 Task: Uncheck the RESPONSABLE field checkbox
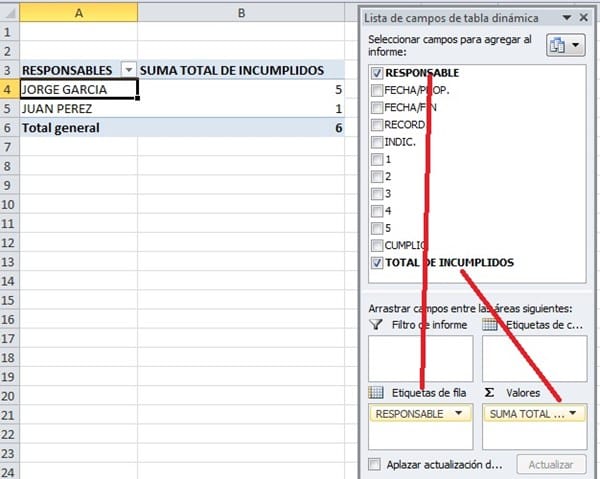click(377, 73)
